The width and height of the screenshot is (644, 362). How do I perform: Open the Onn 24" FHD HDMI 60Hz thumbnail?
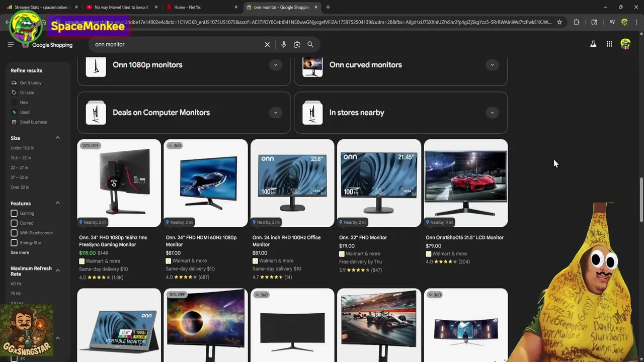206,183
